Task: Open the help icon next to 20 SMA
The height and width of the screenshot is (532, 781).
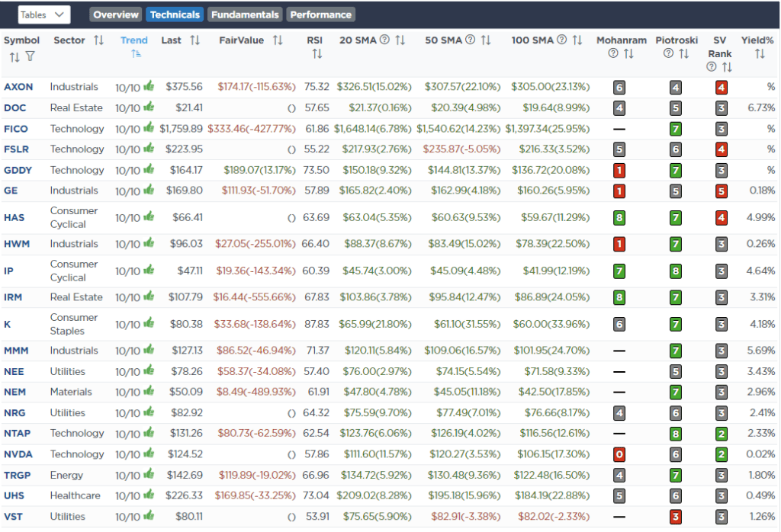Action: click(384, 40)
